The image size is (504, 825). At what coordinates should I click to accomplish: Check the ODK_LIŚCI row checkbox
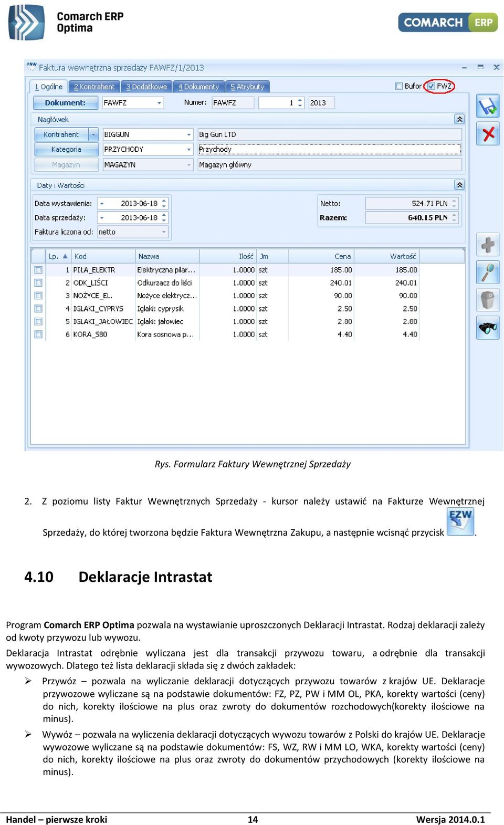pyautogui.click(x=38, y=283)
